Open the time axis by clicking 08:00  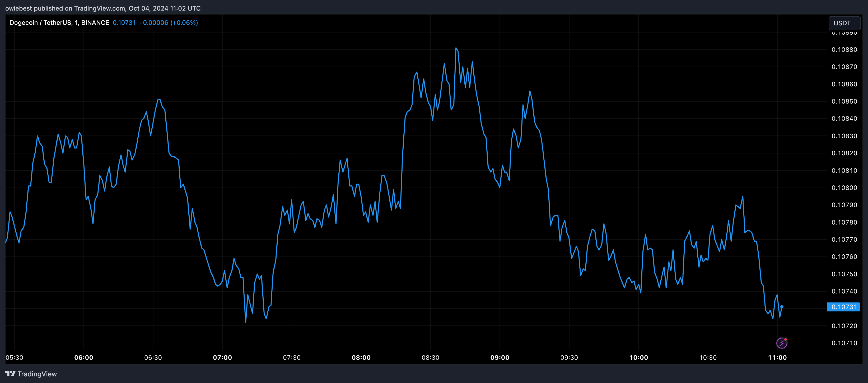click(362, 358)
